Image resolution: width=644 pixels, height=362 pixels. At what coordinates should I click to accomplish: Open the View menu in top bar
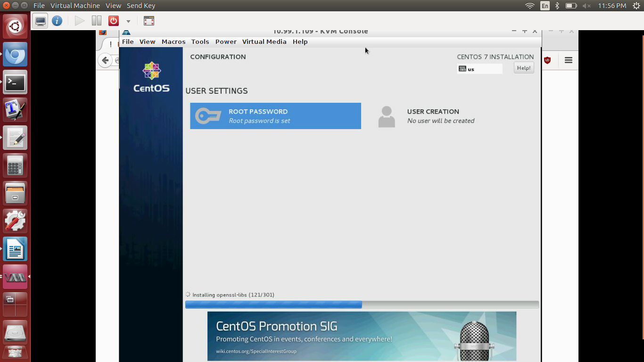(113, 6)
